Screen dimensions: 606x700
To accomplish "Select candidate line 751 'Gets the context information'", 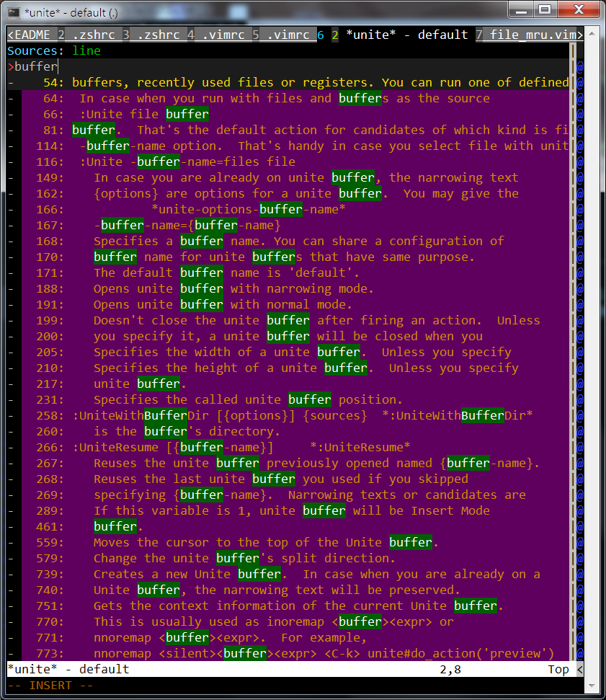I will [288, 606].
